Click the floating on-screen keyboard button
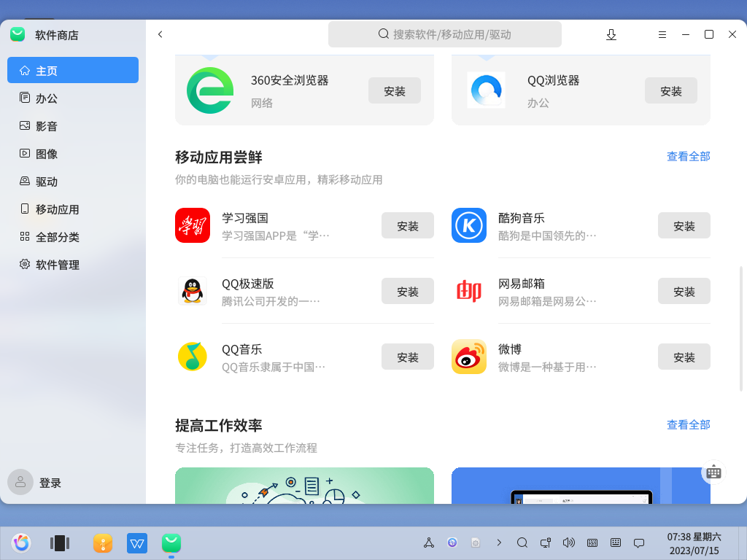Viewport: 747px width, 560px height. point(713,472)
